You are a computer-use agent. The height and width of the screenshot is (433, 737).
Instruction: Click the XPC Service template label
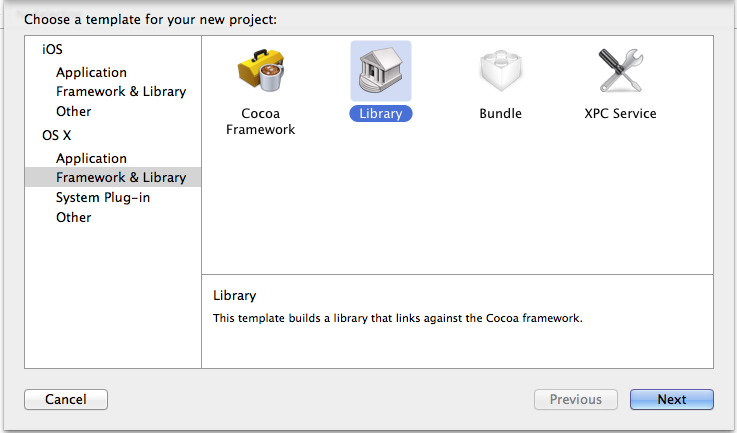(x=620, y=113)
